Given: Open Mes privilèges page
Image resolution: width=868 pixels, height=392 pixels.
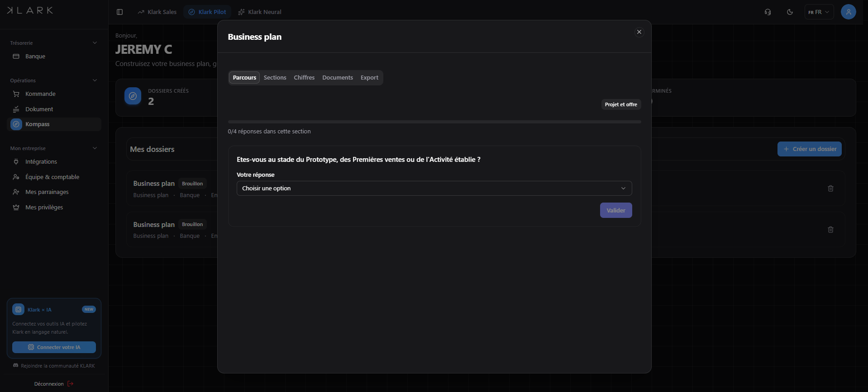Looking at the screenshot, I should (54, 208).
